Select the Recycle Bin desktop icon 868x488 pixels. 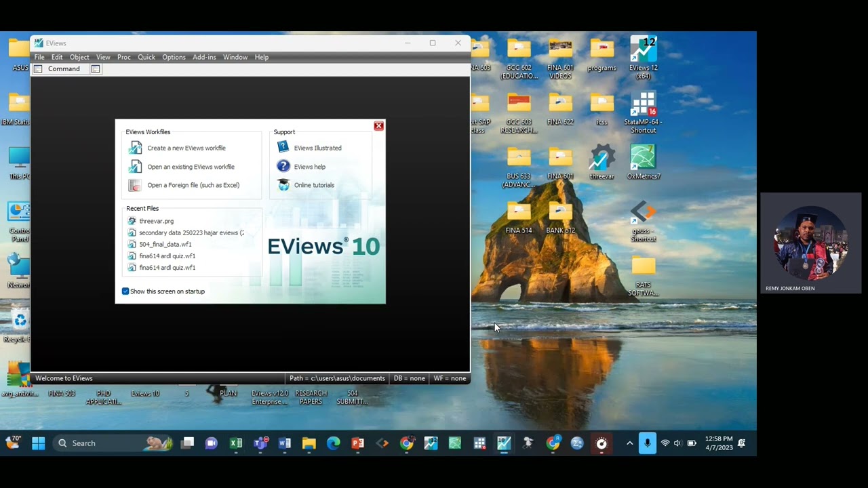18,325
